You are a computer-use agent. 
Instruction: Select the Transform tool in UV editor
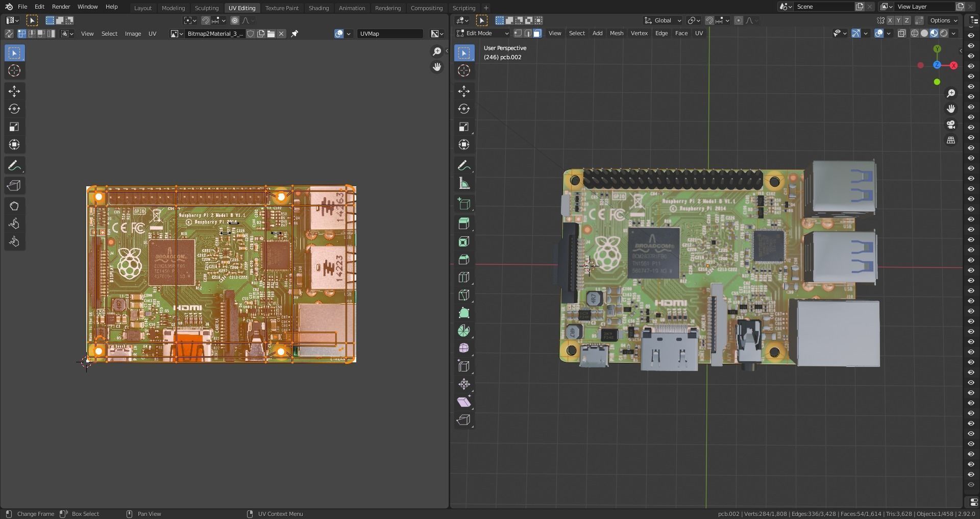(14, 144)
